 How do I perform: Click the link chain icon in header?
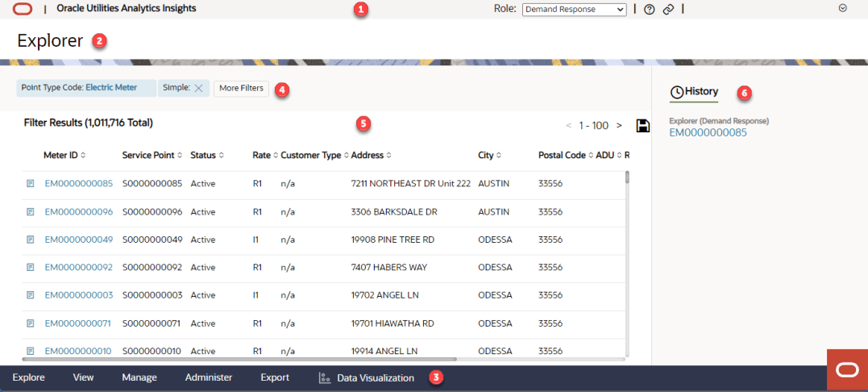(668, 10)
